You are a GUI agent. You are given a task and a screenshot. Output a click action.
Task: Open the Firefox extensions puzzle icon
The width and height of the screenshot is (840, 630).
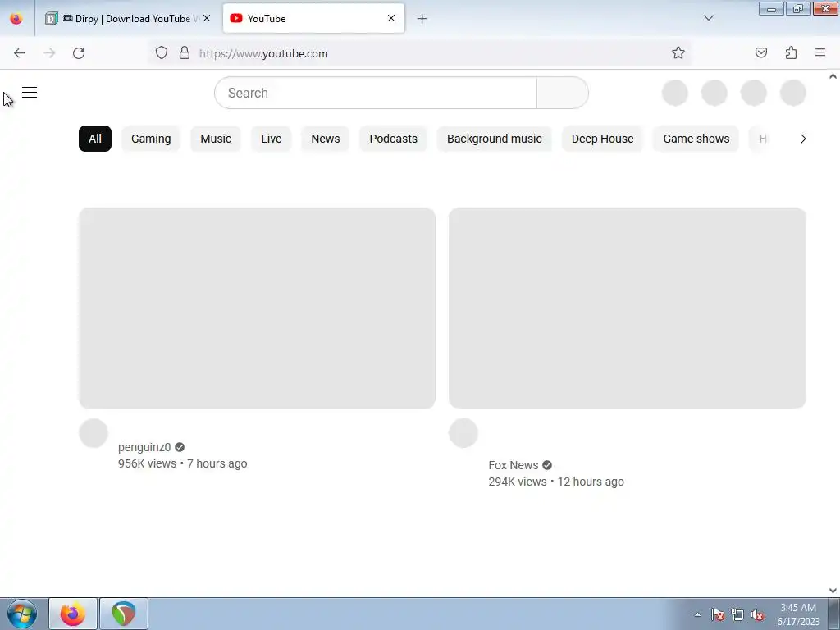point(791,52)
